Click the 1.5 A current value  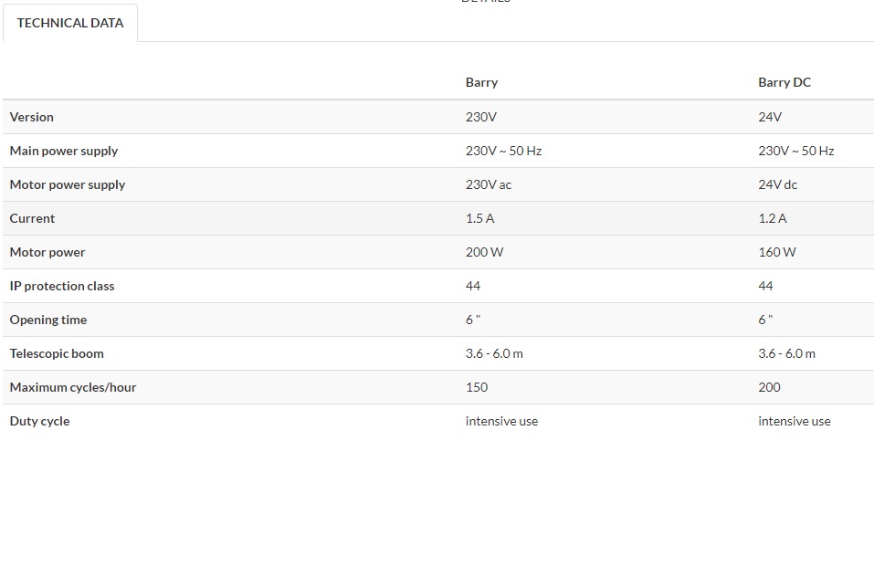click(x=479, y=218)
